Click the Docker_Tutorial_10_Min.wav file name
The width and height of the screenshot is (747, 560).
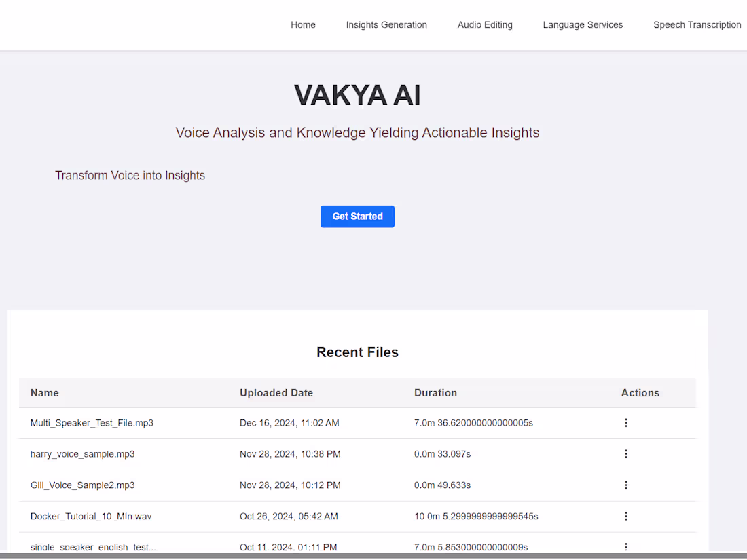[x=91, y=517]
